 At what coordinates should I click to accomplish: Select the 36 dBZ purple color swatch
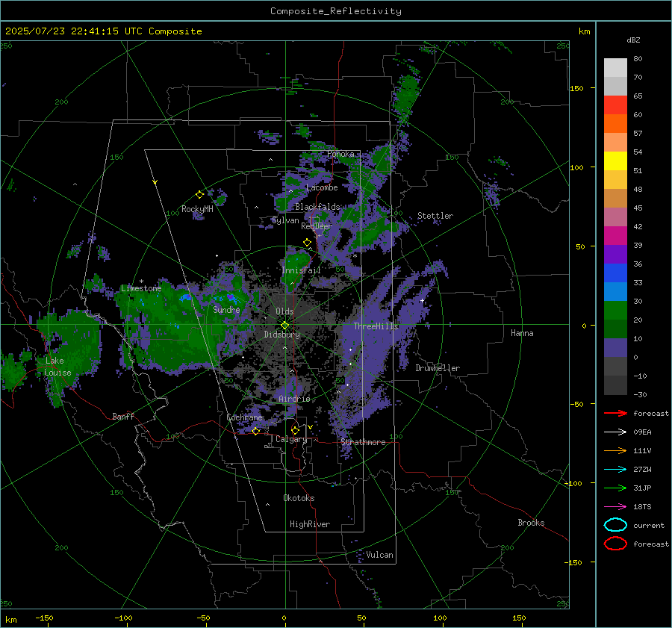615,255
